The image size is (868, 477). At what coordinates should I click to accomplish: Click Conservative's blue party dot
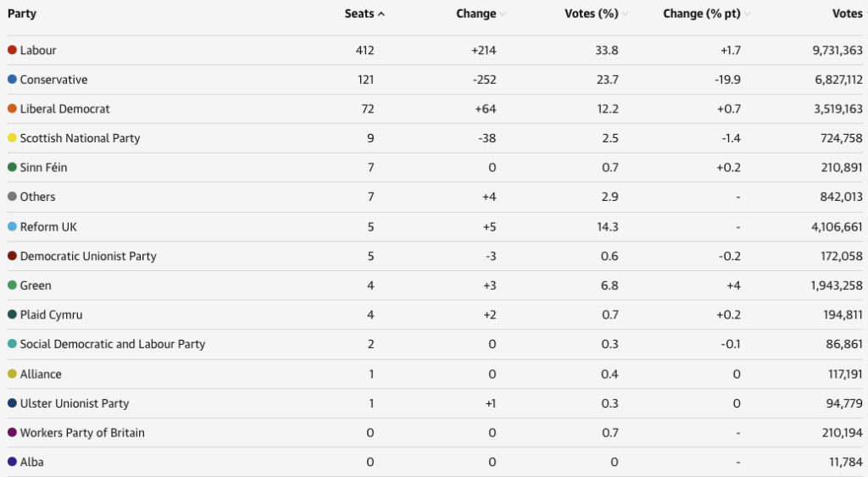click(12, 80)
